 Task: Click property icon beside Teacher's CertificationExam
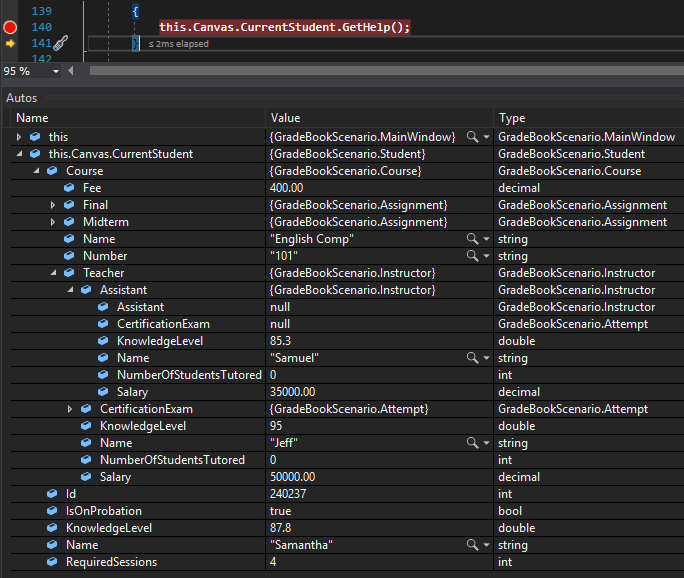86,408
